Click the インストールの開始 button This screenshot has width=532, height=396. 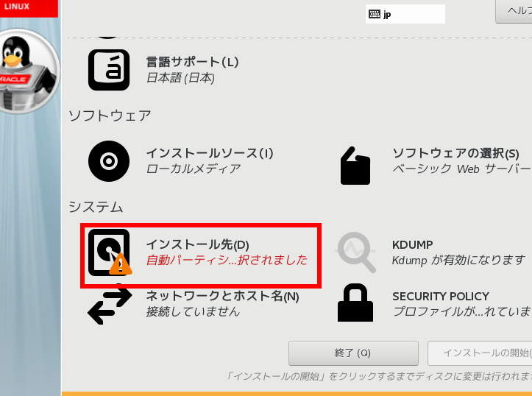click(480, 353)
